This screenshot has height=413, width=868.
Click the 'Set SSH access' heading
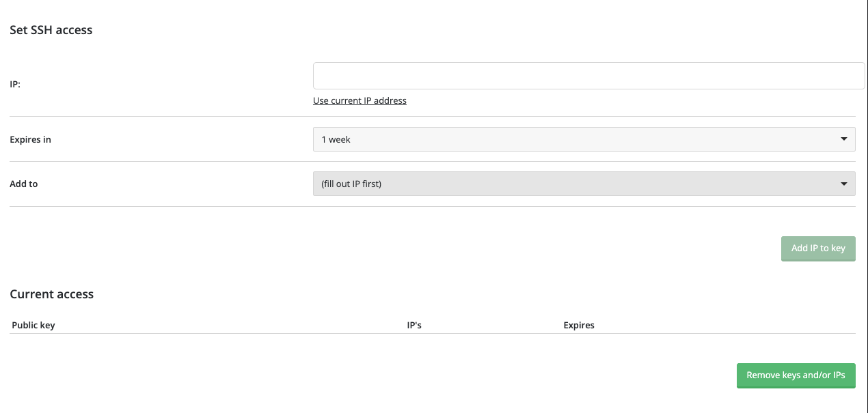pyautogui.click(x=51, y=30)
